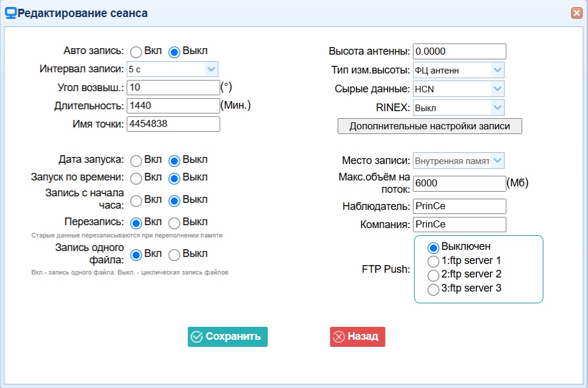Select Выкл for Авто запись
588x388 pixels.
174,52
